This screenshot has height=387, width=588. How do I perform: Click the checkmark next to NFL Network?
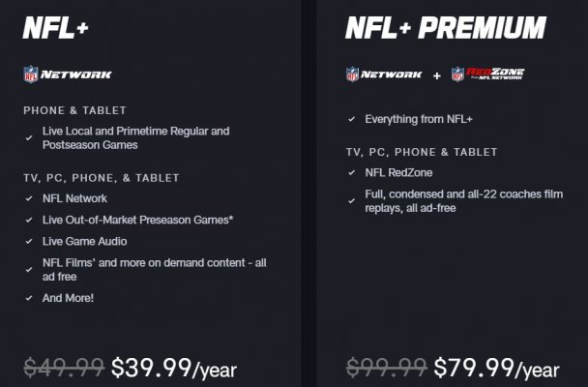click(29, 198)
